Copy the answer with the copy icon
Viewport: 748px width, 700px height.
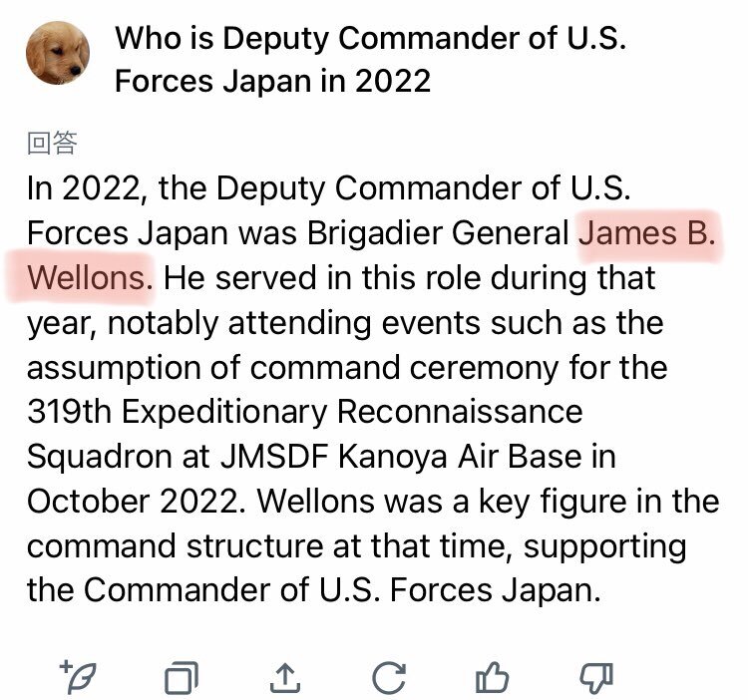182,677
